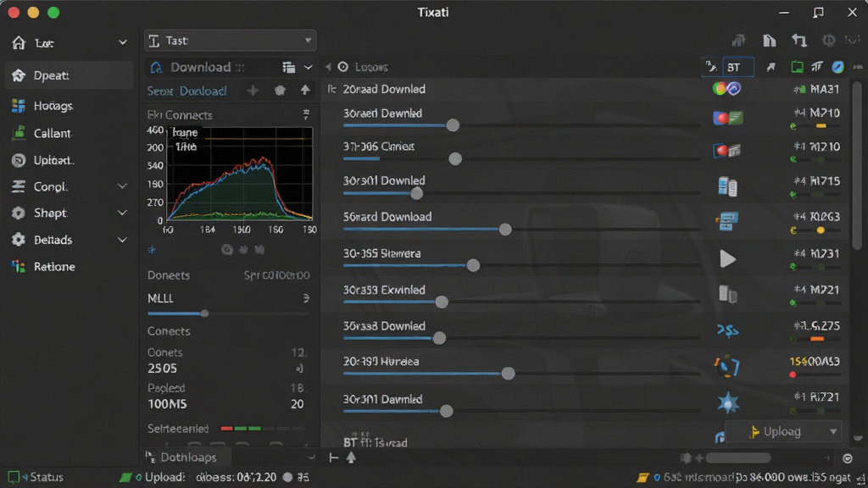Viewport: 868px width, 488px height.
Task: Click the bandwidth graph
Action: 239,174
